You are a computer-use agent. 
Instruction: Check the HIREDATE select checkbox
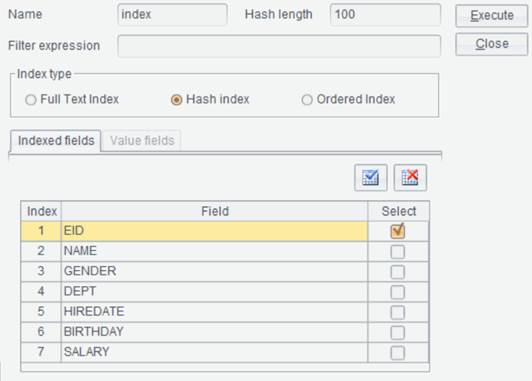(398, 312)
